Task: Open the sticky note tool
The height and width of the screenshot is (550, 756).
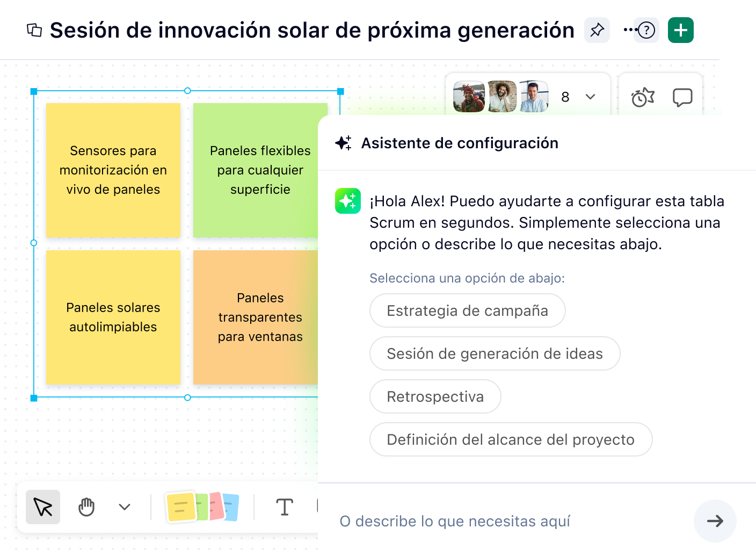Action: click(203, 507)
